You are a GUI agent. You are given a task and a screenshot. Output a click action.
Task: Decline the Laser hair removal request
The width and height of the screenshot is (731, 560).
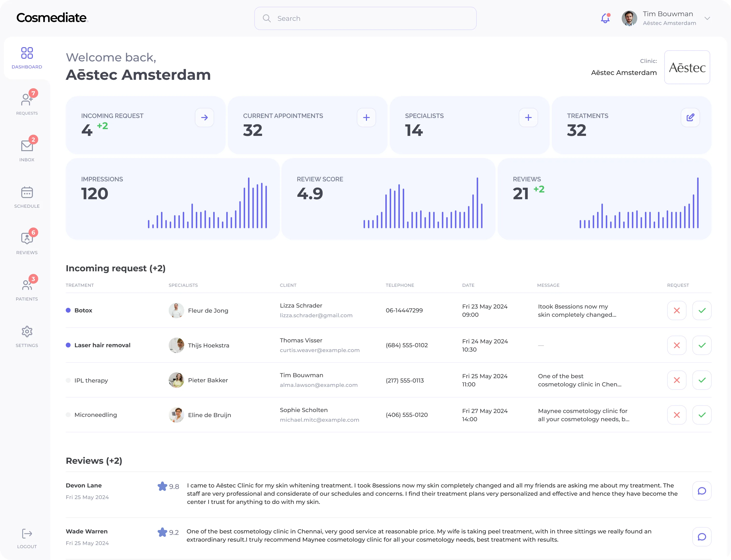pos(677,345)
